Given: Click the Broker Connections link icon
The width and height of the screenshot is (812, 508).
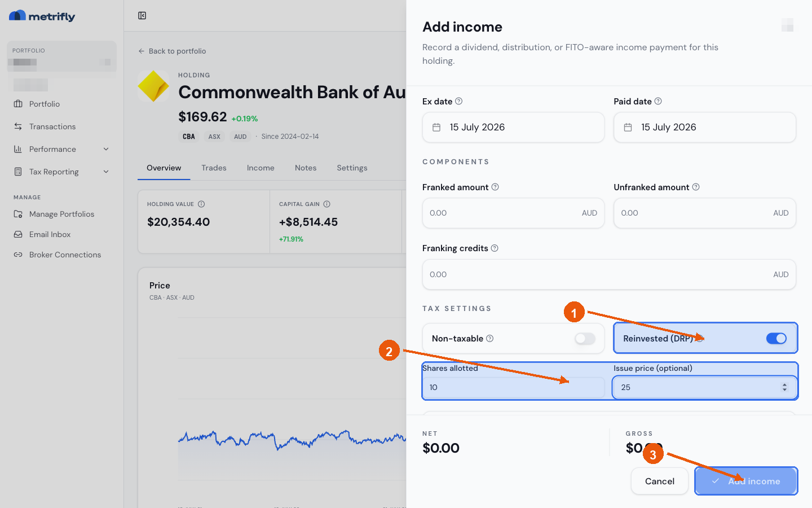Looking at the screenshot, I should coord(18,255).
